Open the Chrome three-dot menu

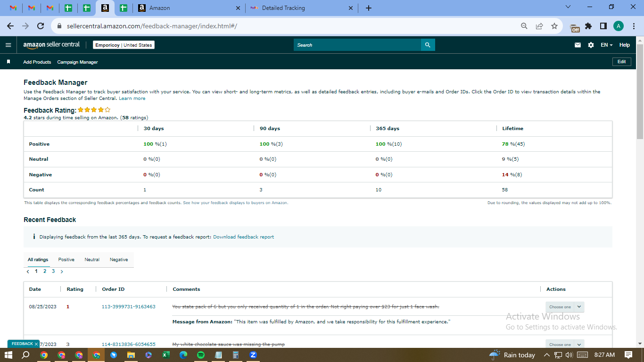point(633,26)
